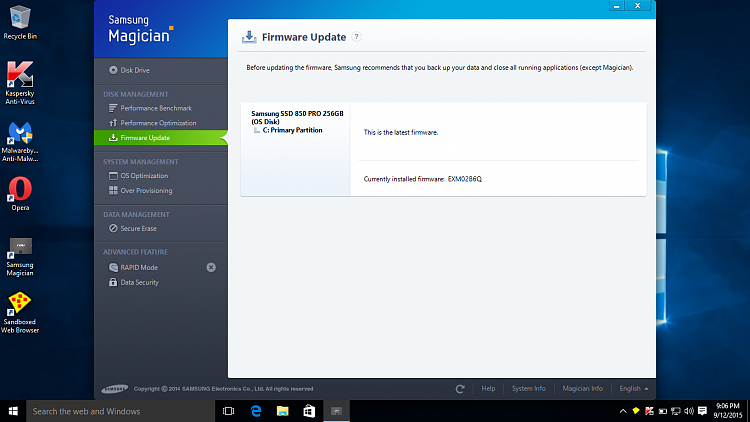Screen dimensions: 750x422
Task: Click the taskbar clock showing 9:06 PM
Action: (x=728, y=411)
